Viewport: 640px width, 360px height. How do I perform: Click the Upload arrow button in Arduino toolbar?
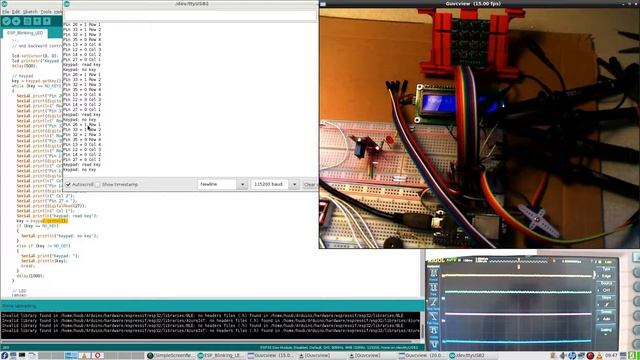[x=16, y=21]
